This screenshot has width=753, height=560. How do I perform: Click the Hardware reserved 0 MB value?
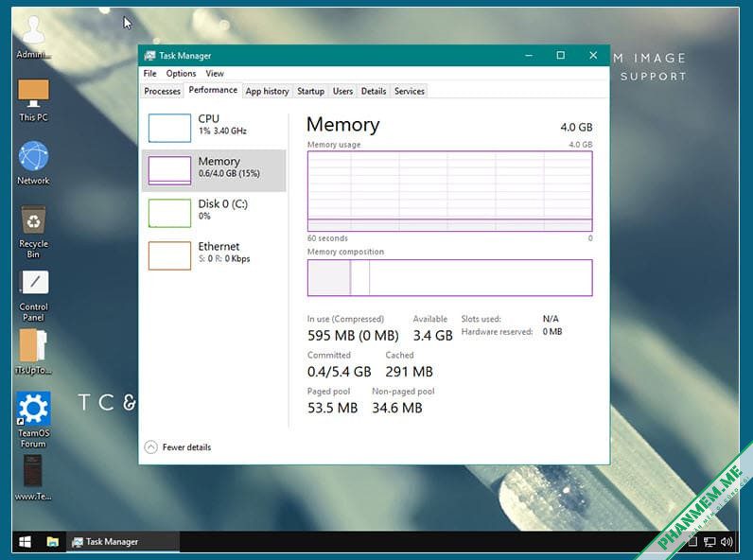(552, 331)
